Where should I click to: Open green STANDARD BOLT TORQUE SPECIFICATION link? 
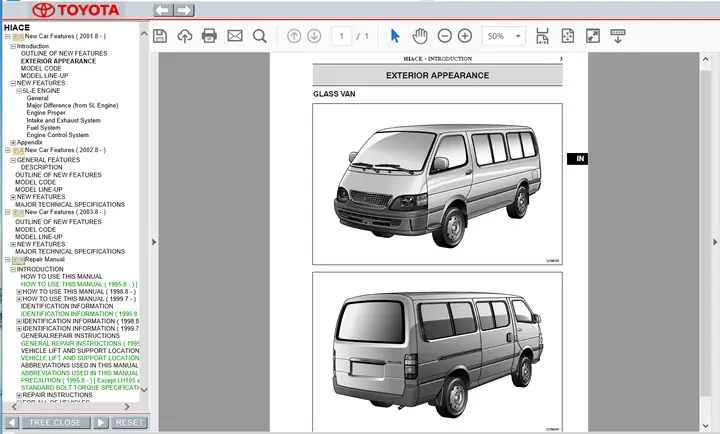pyautogui.click(x=80, y=388)
